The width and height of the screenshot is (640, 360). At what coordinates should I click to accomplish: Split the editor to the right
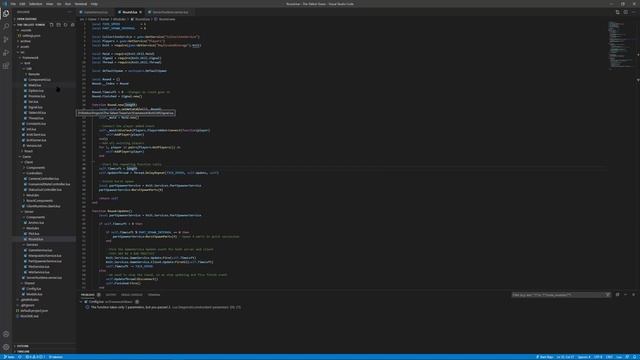625,12
